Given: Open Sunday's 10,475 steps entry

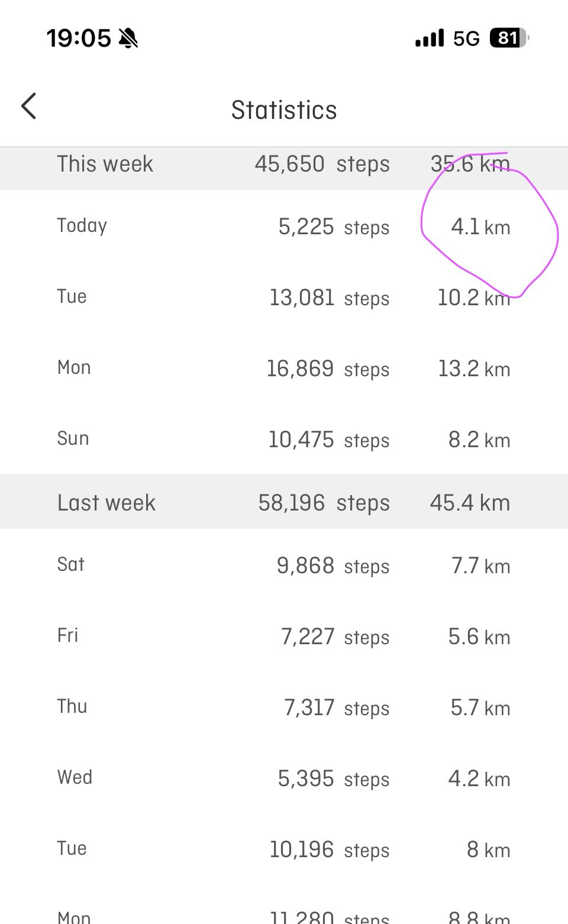Looking at the screenshot, I should (x=284, y=440).
